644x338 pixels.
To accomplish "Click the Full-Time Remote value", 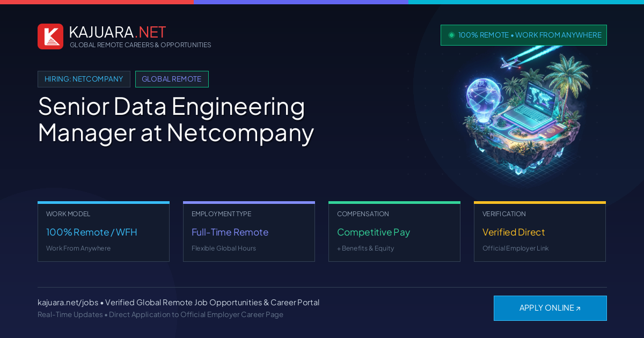I will pyautogui.click(x=230, y=232).
